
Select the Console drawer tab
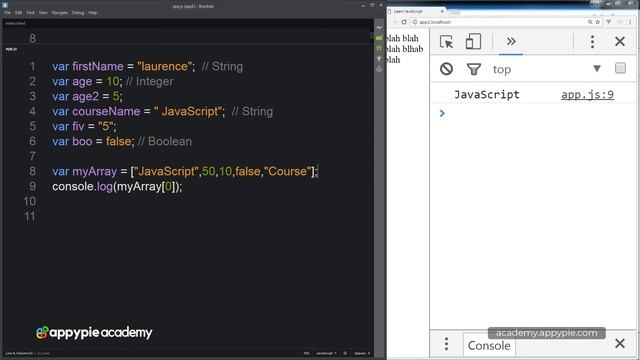tap(489, 346)
